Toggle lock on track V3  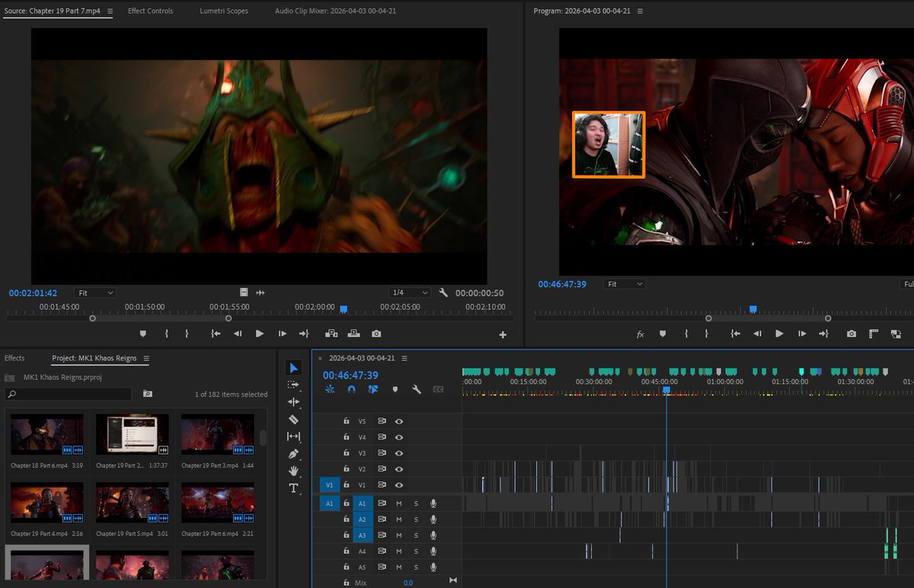click(x=347, y=453)
